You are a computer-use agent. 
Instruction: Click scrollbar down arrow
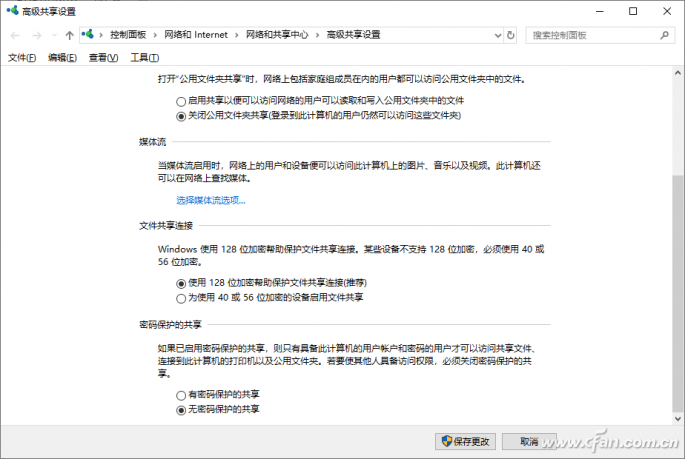(678, 418)
